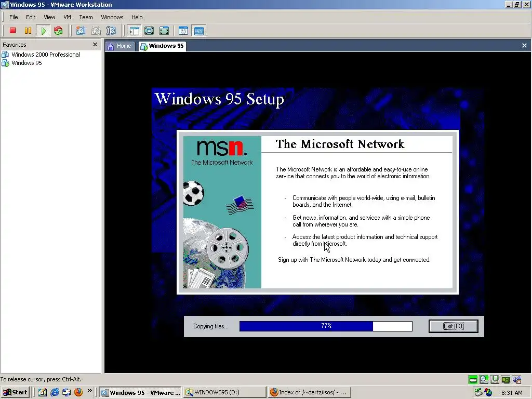Open the View menu
This screenshot has height=399, width=532.
(x=49, y=17)
